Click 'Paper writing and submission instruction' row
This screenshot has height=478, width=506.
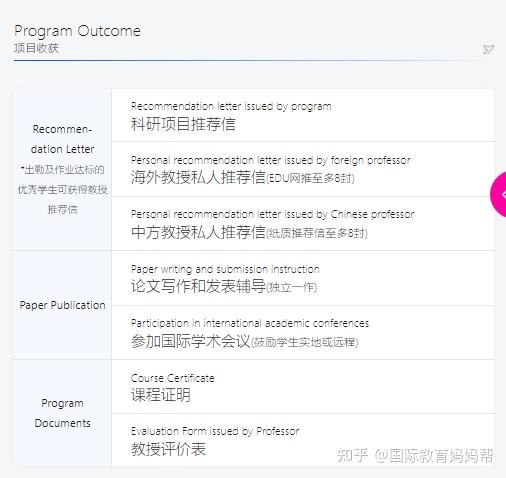click(303, 278)
